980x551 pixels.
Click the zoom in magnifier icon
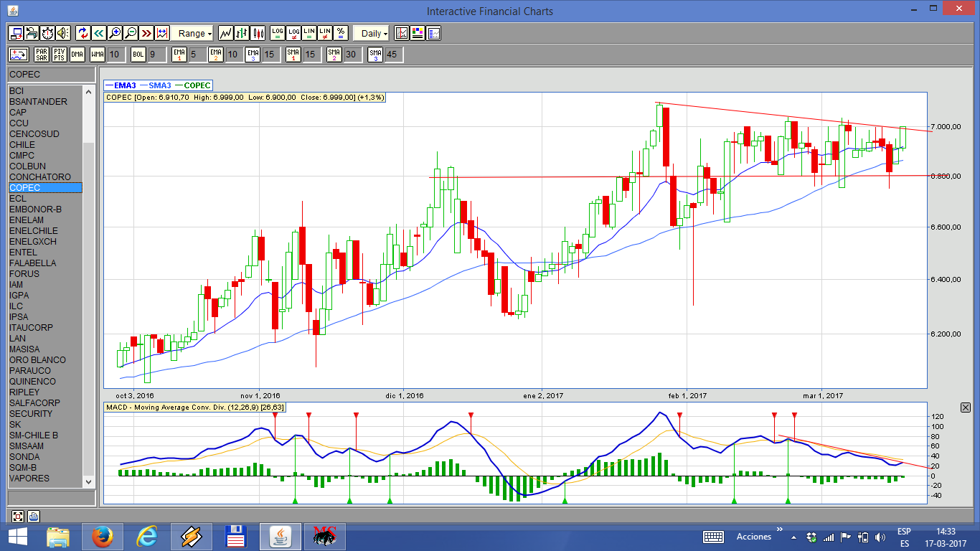[x=115, y=33]
